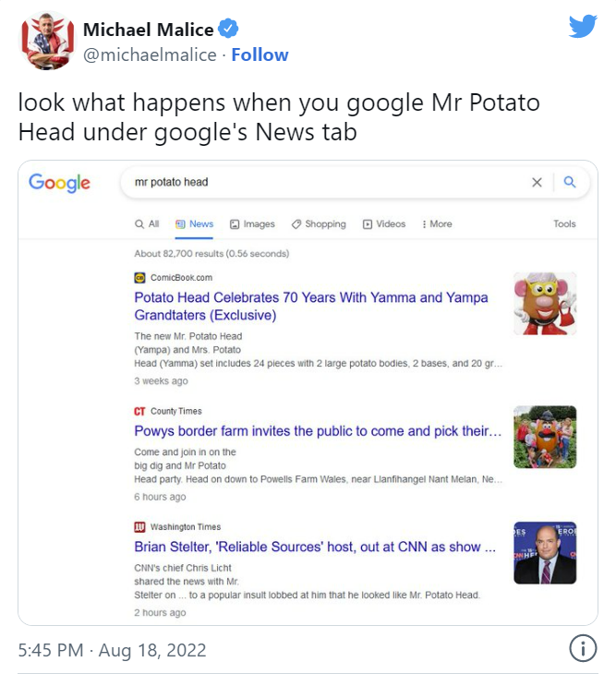Click the ComicBook.com source favicon
Screen dimensions: 616x674
point(139,278)
